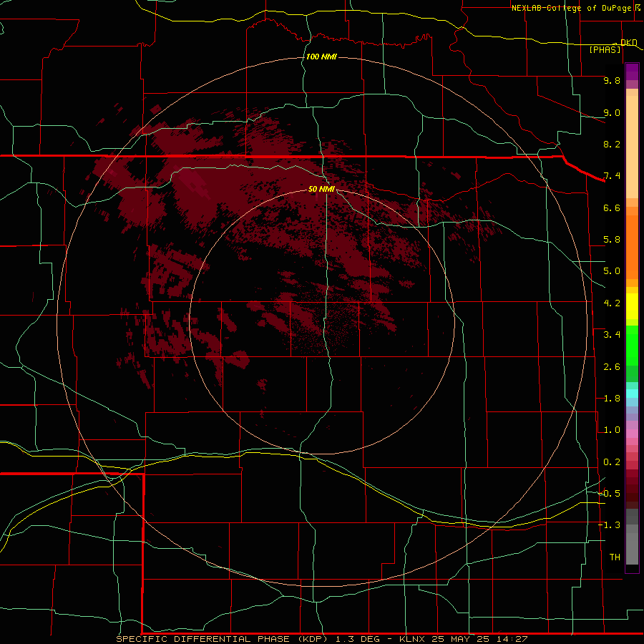Screen dimensions: 644x644
Task: Click the '-0.5' color scale value
Action: pyautogui.click(x=609, y=494)
